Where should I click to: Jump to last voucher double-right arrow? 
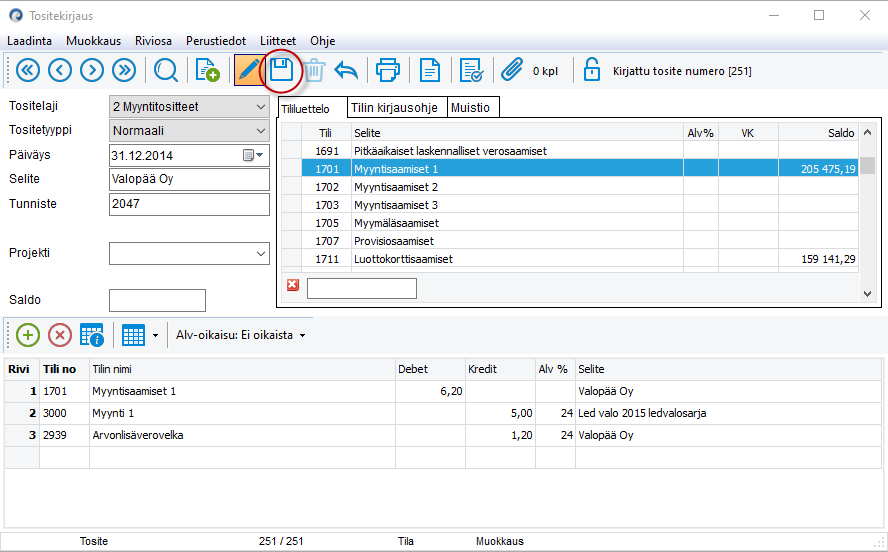click(x=124, y=71)
